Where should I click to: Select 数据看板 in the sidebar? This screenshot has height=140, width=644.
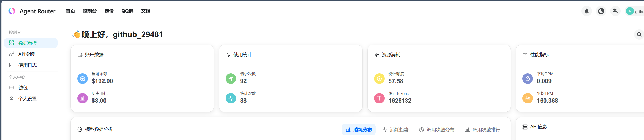tap(28, 43)
